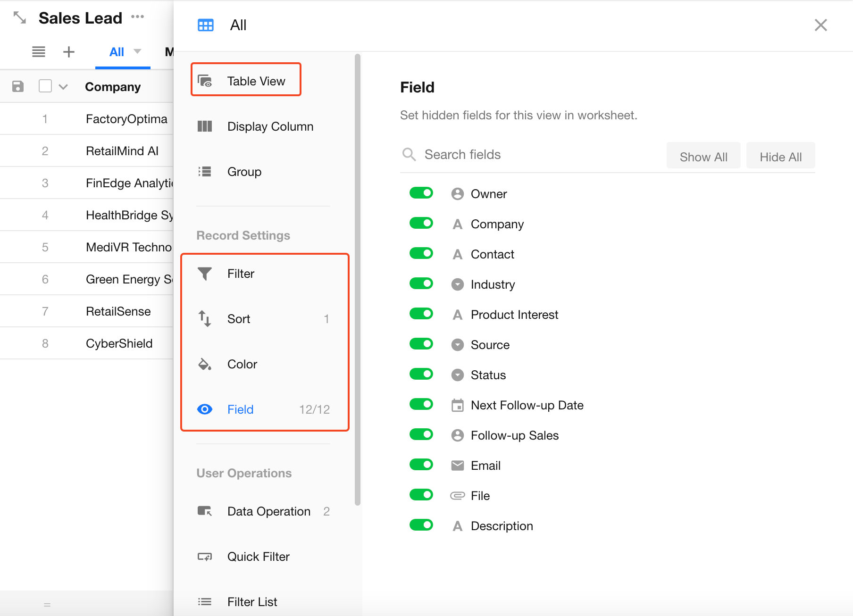Click the expand/collapse arrows icon beside Sales Lead
This screenshot has height=616, width=853.
(x=19, y=18)
